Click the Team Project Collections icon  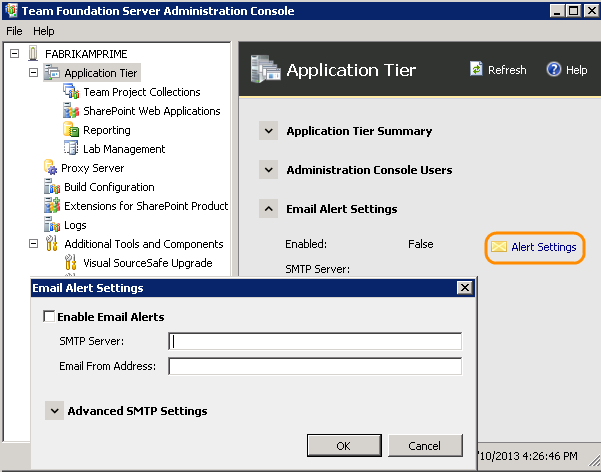(x=71, y=92)
